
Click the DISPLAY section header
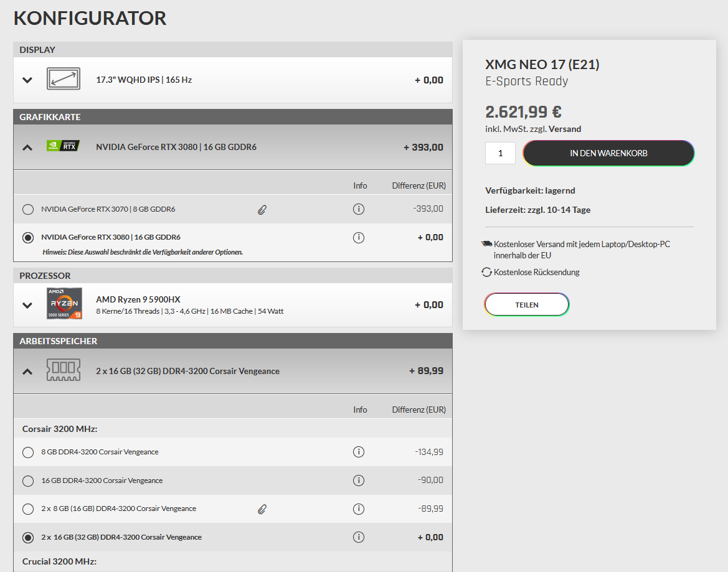pyautogui.click(x=233, y=50)
